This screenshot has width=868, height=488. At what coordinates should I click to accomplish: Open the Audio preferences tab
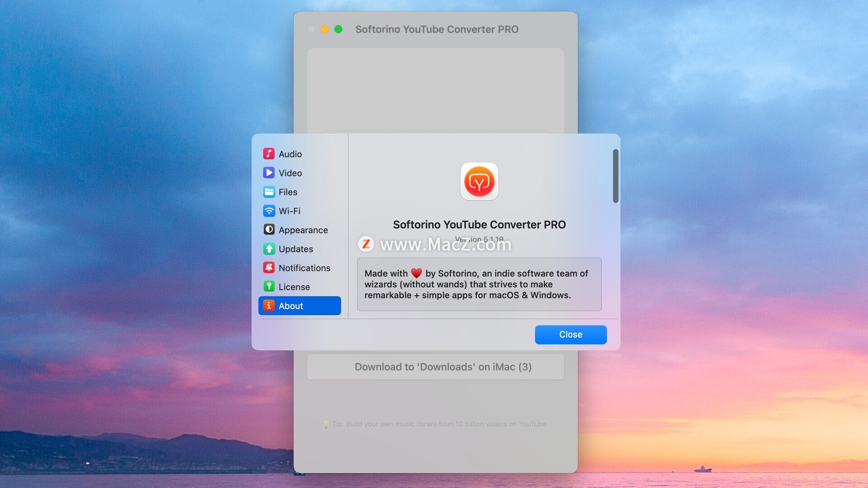click(290, 154)
